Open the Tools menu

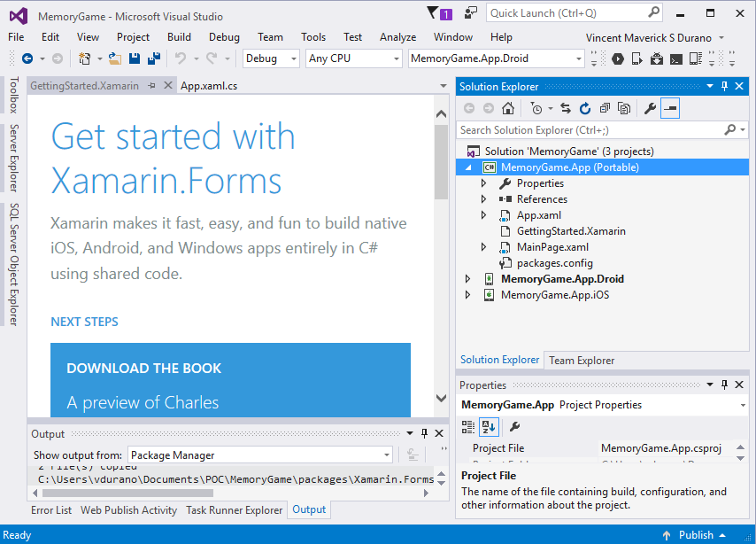pos(313,37)
